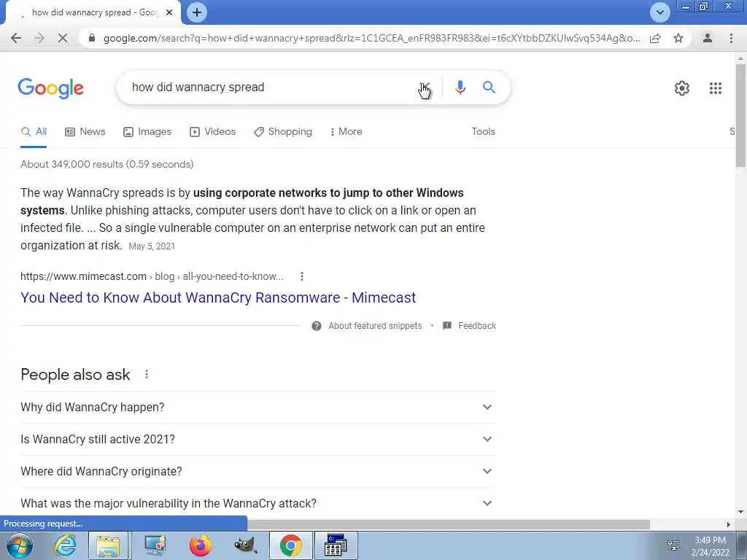
Task: View site security lock info
Action: [92, 38]
